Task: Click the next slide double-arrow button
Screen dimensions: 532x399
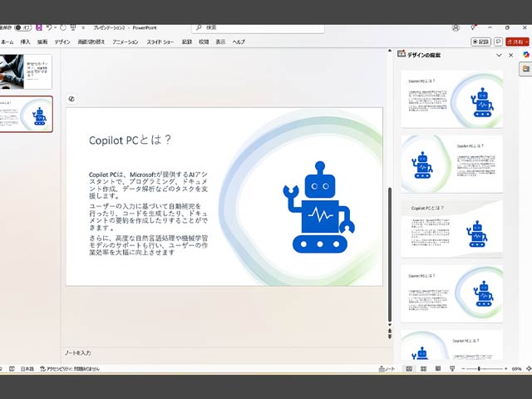Action: tap(390, 336)
